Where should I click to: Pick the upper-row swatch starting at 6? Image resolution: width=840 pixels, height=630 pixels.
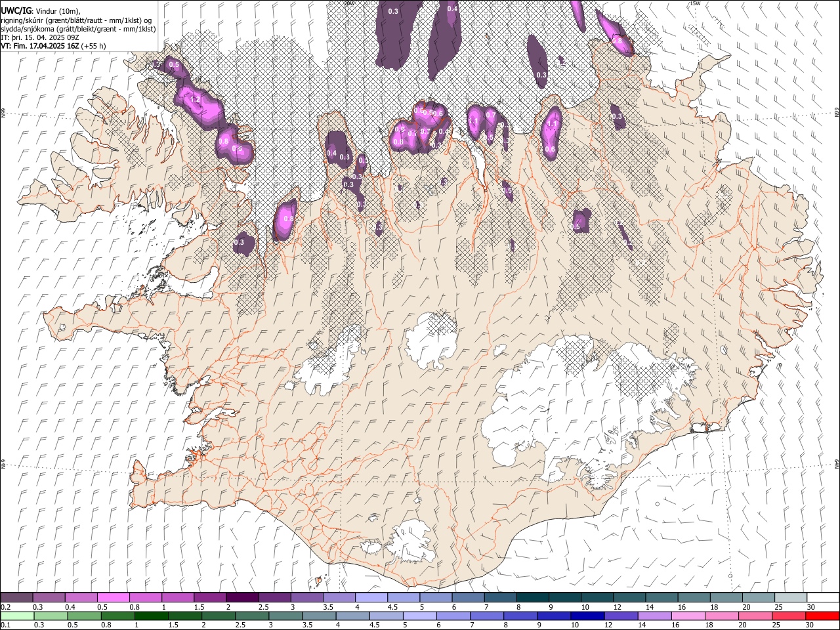[x=468, y=598]
